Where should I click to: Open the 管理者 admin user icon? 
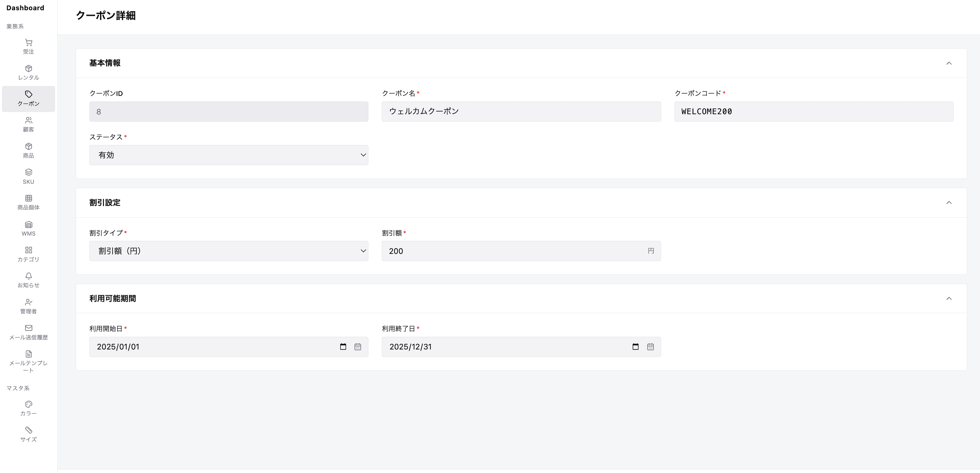(29, 302)
